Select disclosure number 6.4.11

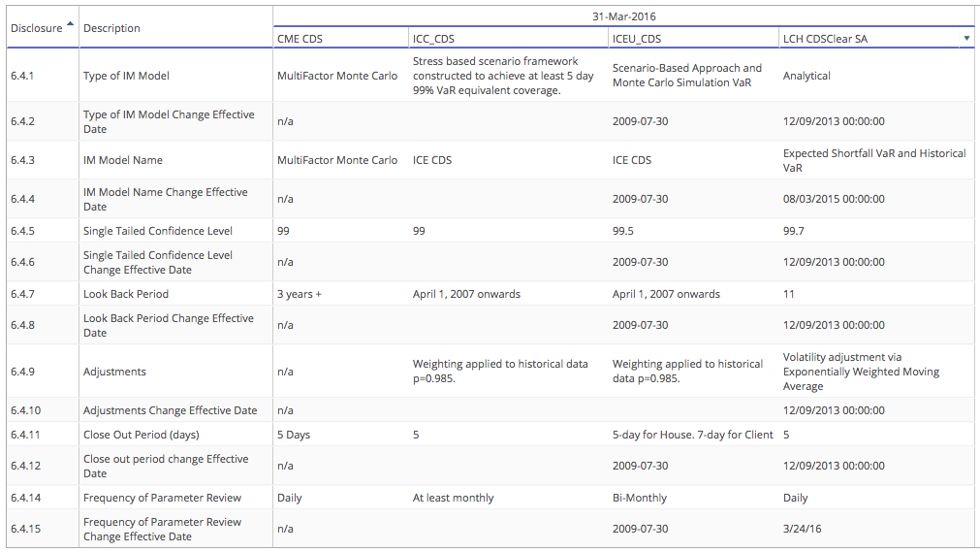click(25, 435)
